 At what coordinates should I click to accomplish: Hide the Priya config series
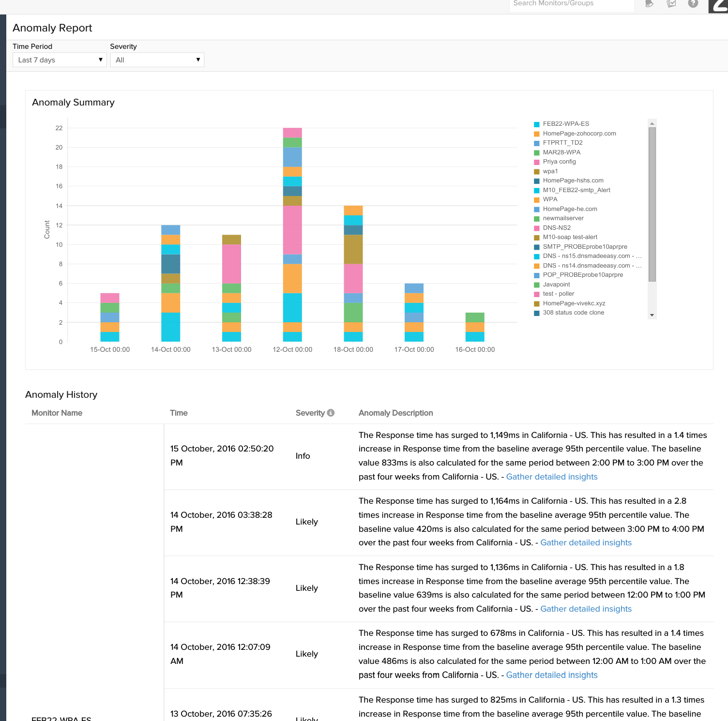click(559, 162)
